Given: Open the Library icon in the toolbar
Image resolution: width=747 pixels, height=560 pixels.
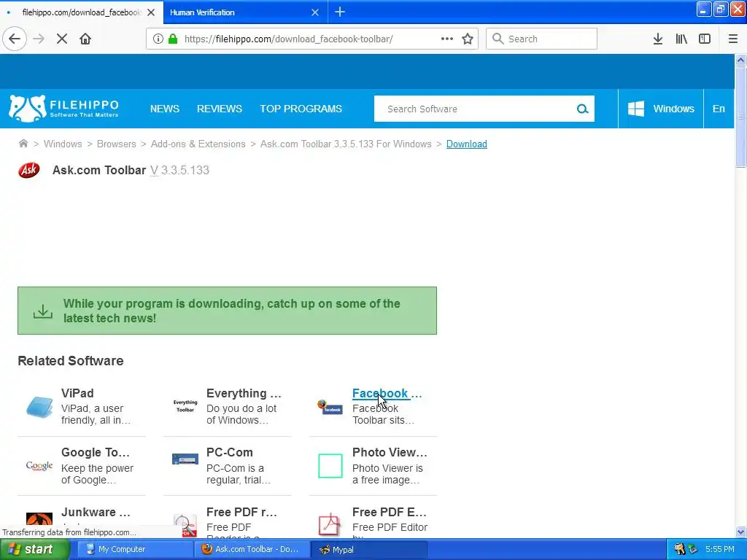Looking at the screenshot, I should click(x=681, y=39).
